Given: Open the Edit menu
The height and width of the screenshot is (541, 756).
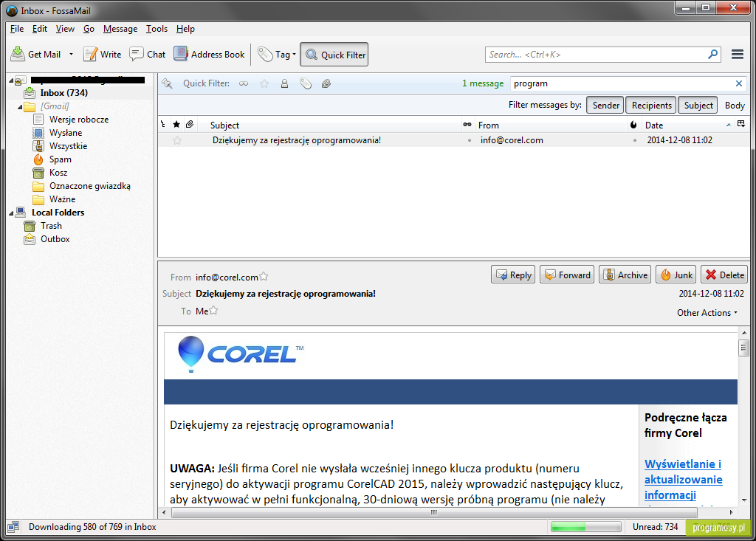Looking at the screenshot, I should pyautogui.click(x=40, y=29).
